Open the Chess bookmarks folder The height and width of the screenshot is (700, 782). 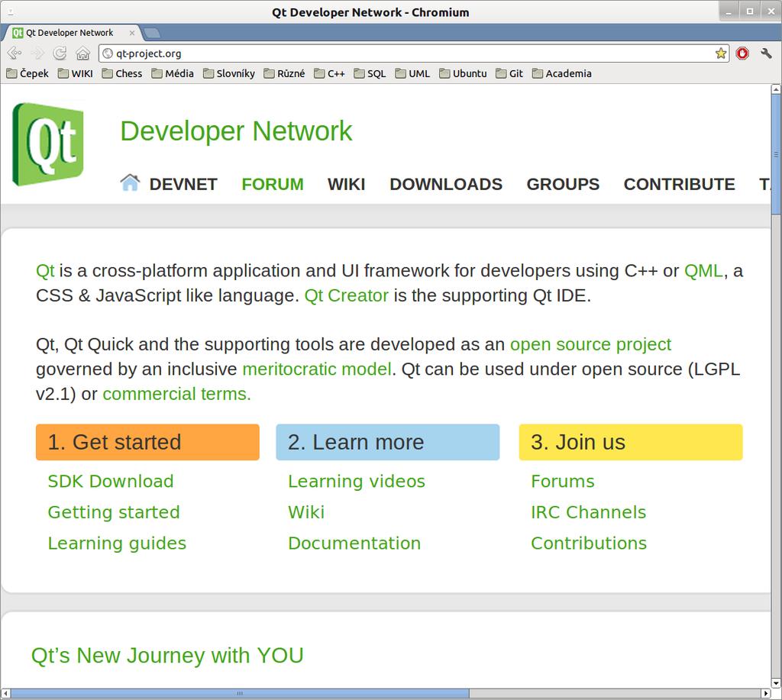click(x=122, y=73)
